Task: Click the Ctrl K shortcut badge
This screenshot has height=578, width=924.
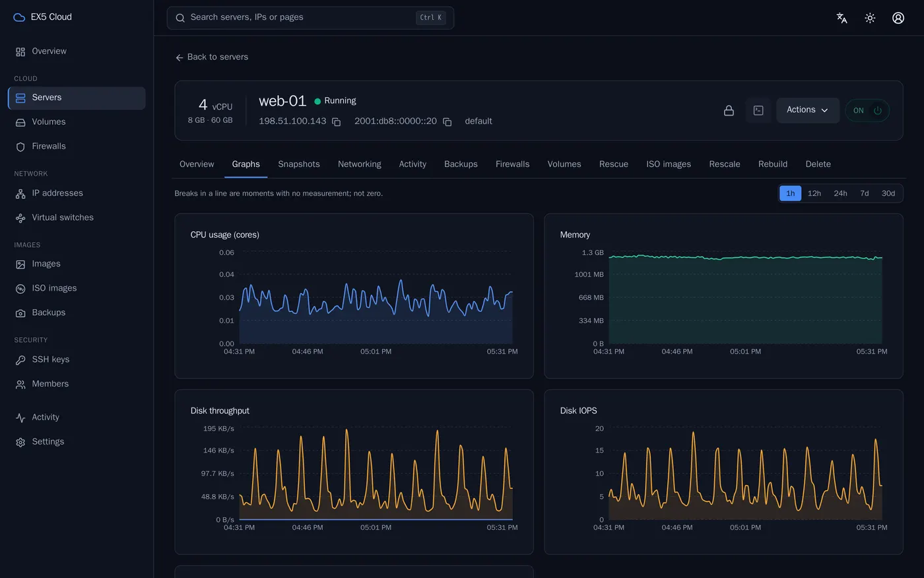Action: click(x=431, y=18)
